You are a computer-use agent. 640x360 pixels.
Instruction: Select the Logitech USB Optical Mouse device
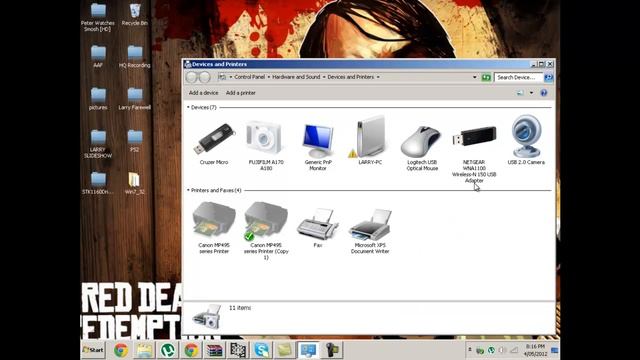pyautogui.click(x=422, y=148)
